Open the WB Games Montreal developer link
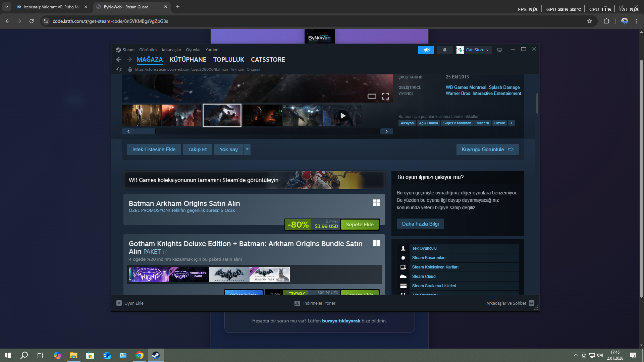 point(466,87)
